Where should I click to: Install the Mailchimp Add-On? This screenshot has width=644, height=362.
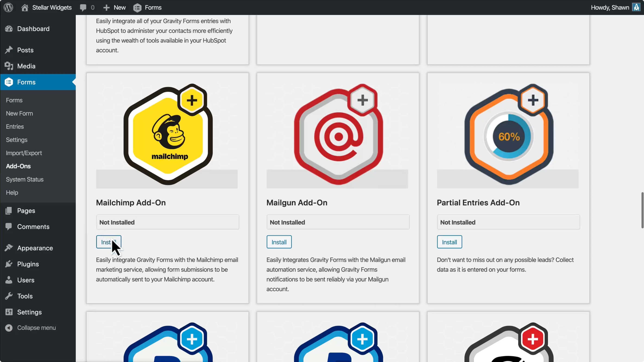108,242
